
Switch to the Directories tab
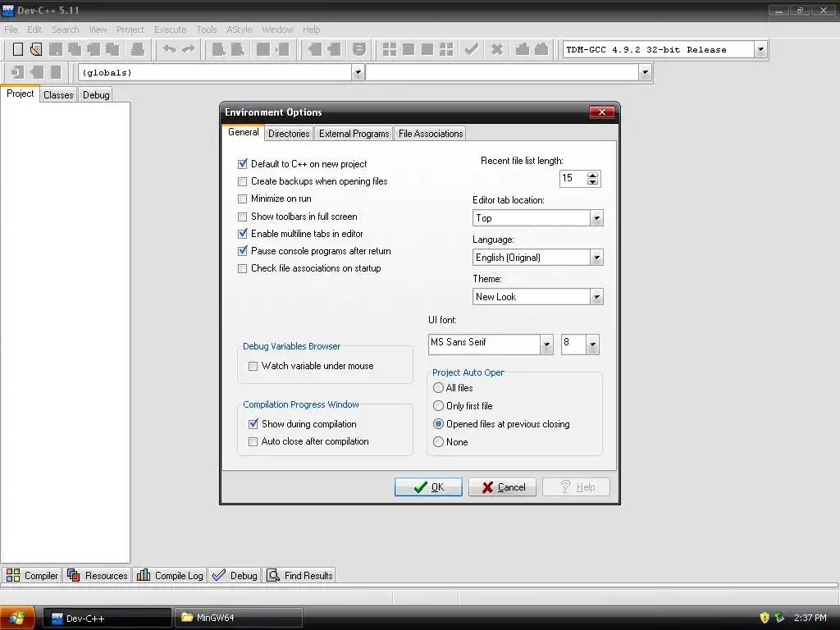point(289,134)
